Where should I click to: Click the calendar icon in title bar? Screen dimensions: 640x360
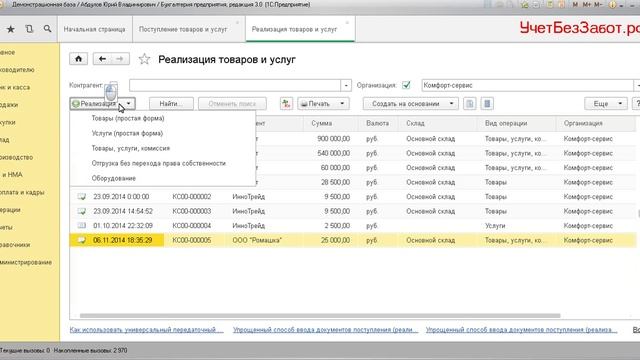(562, 5)
